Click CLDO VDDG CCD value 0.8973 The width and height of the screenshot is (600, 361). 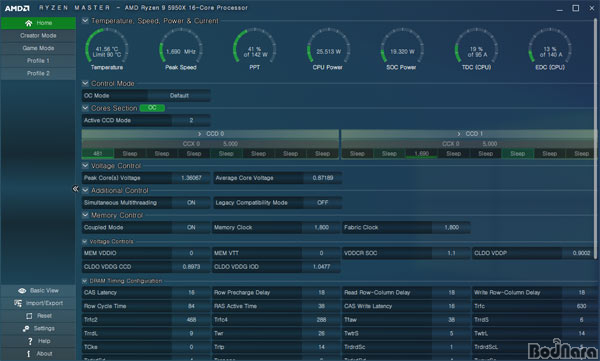click(191, 267)
